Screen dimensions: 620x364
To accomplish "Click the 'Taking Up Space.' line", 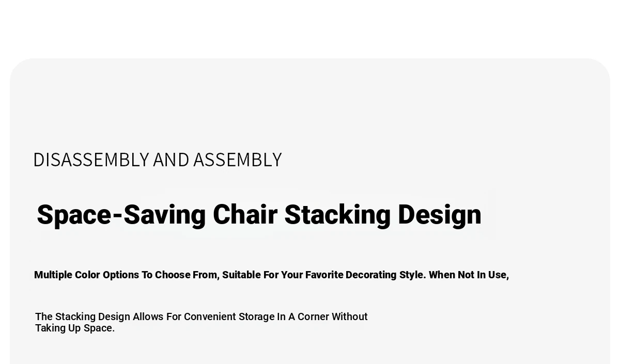I will 75,328.
